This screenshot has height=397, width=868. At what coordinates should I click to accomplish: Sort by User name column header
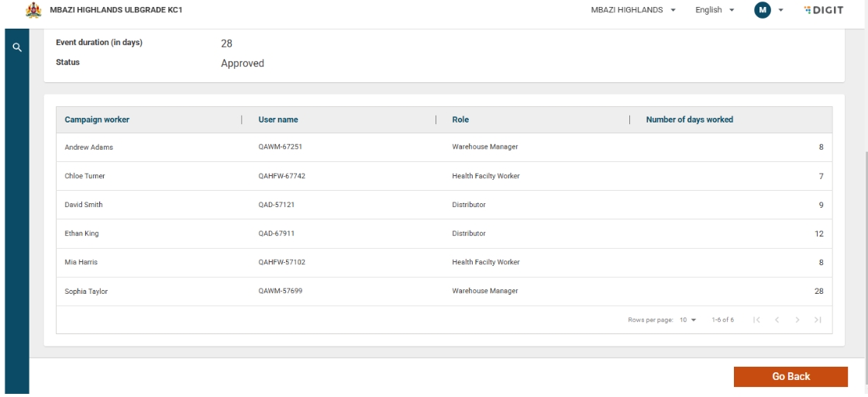coord(278,119)
